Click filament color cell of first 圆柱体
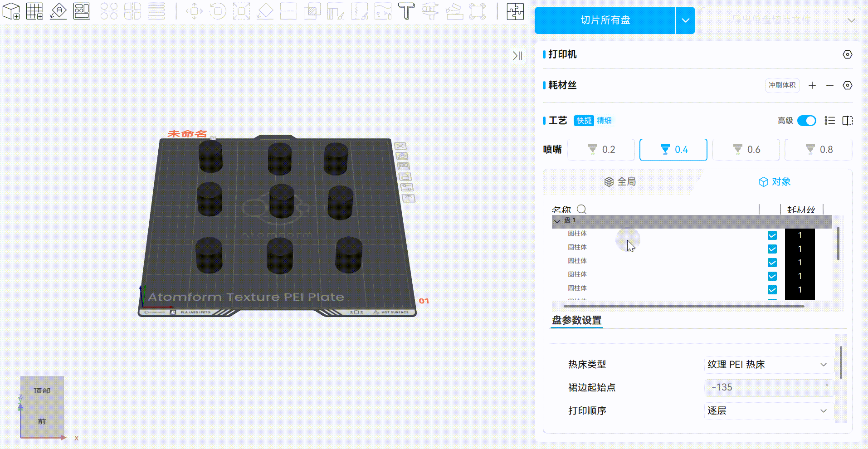 (x=800, y=235)
